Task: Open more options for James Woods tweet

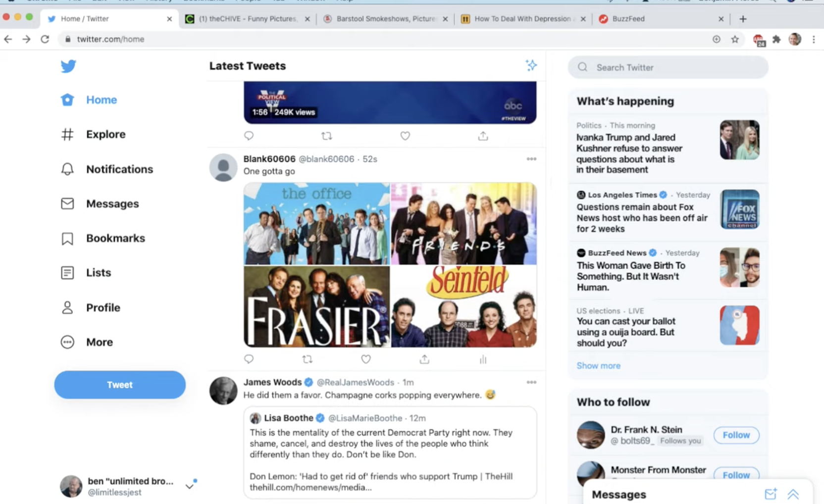Action: tap(531, 382)
